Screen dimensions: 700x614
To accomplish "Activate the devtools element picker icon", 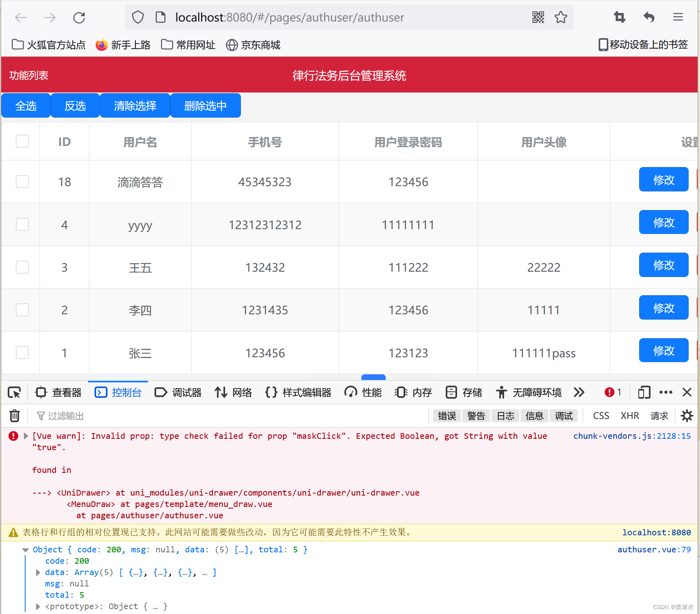I will 14,392.
